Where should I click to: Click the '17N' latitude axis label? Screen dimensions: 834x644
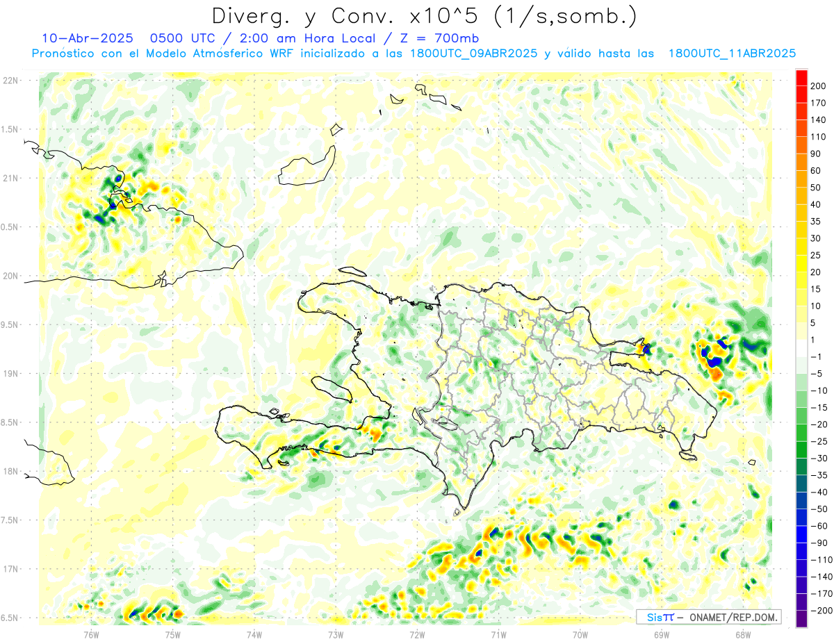pyautogui.click(x=10, y=569)
